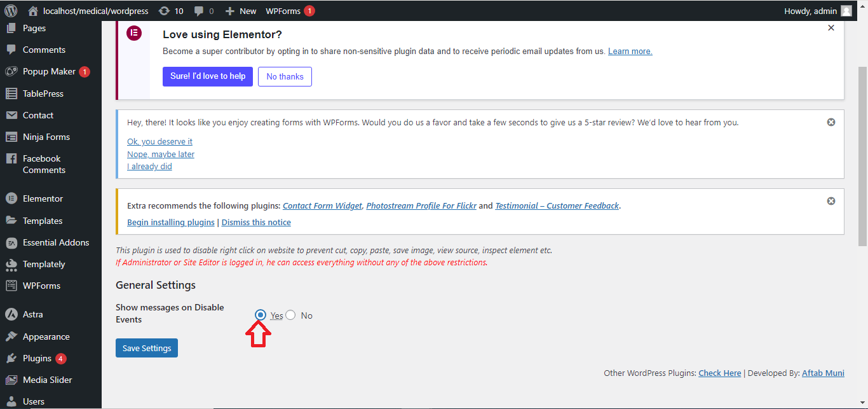Click the WordPress logo icon in admin bar

tap(11, 11)
